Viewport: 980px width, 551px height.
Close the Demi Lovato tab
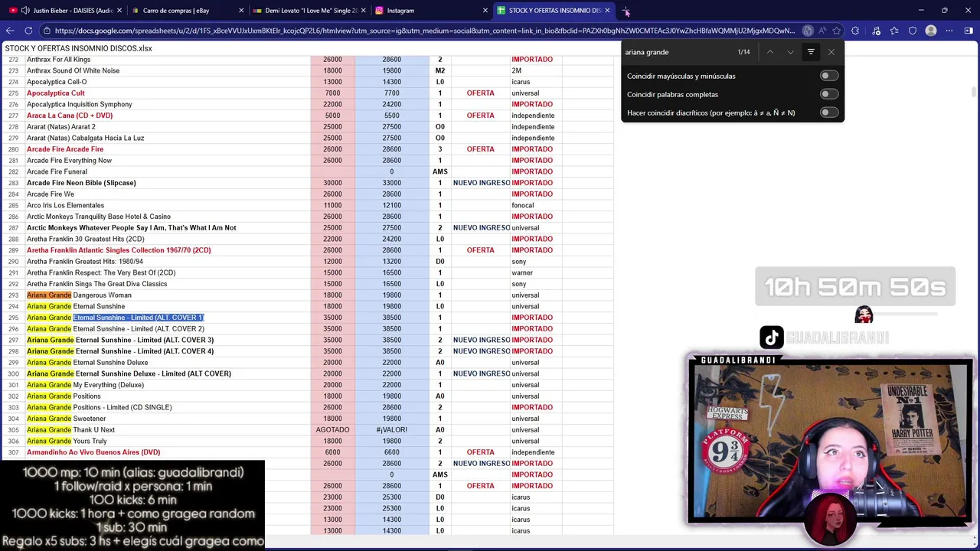[363, 11]
